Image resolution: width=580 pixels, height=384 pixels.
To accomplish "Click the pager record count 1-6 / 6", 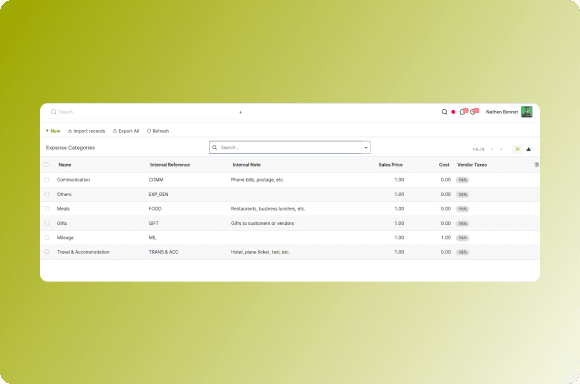I will point(478,149).
